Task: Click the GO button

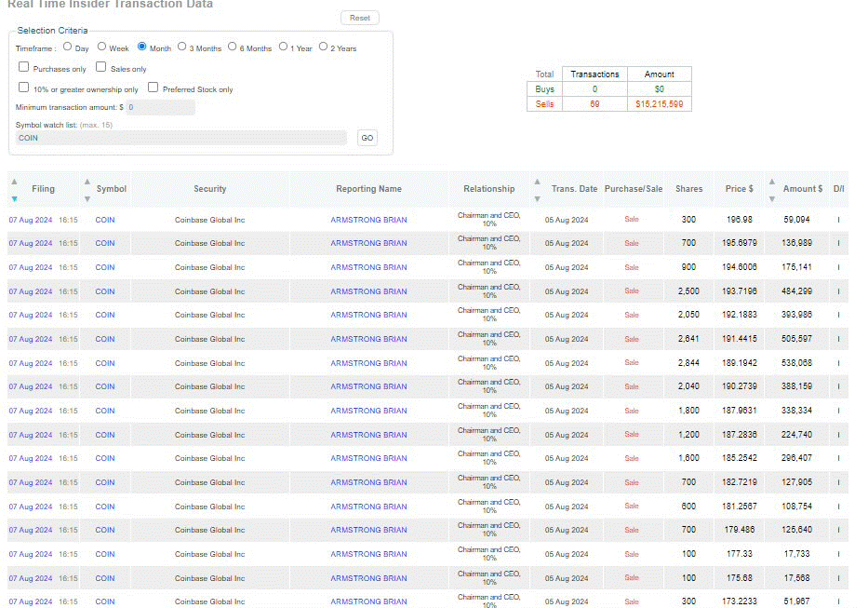Action: pos(367,138)
